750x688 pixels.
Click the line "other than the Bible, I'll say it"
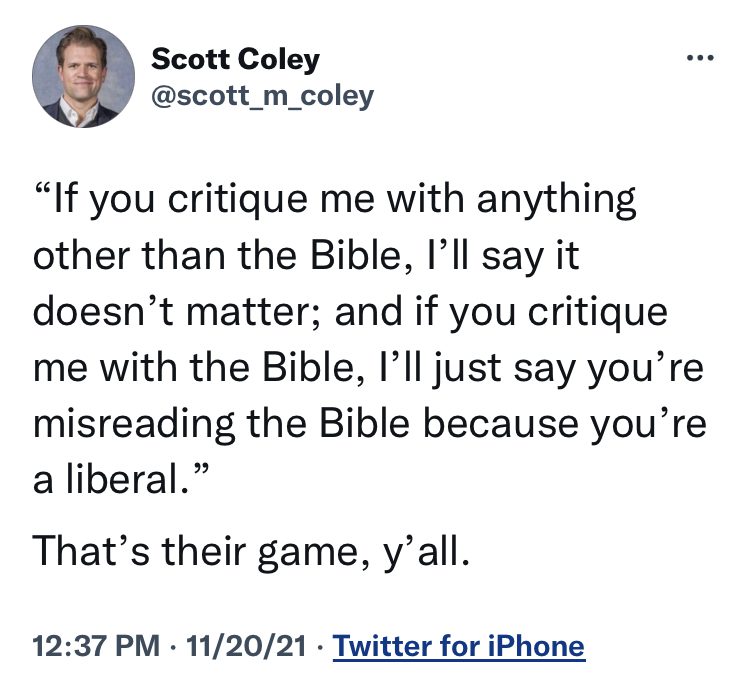[306, 256]
